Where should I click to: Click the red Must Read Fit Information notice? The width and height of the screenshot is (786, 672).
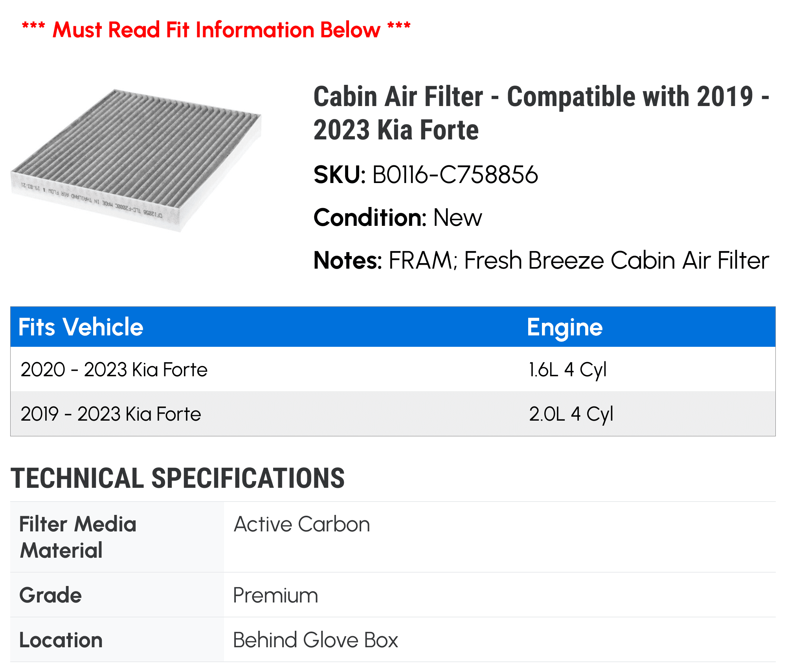point(216,29)
